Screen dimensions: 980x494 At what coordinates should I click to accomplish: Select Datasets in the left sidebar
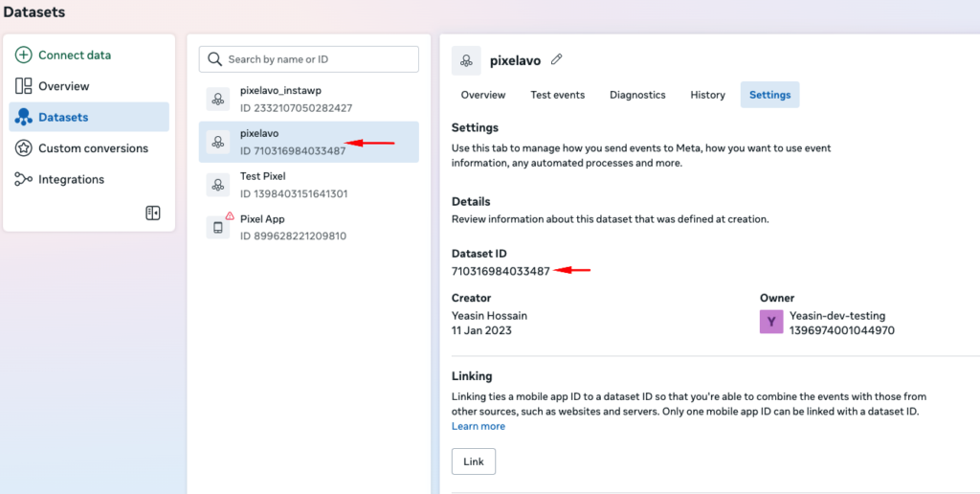coord(63,117)
